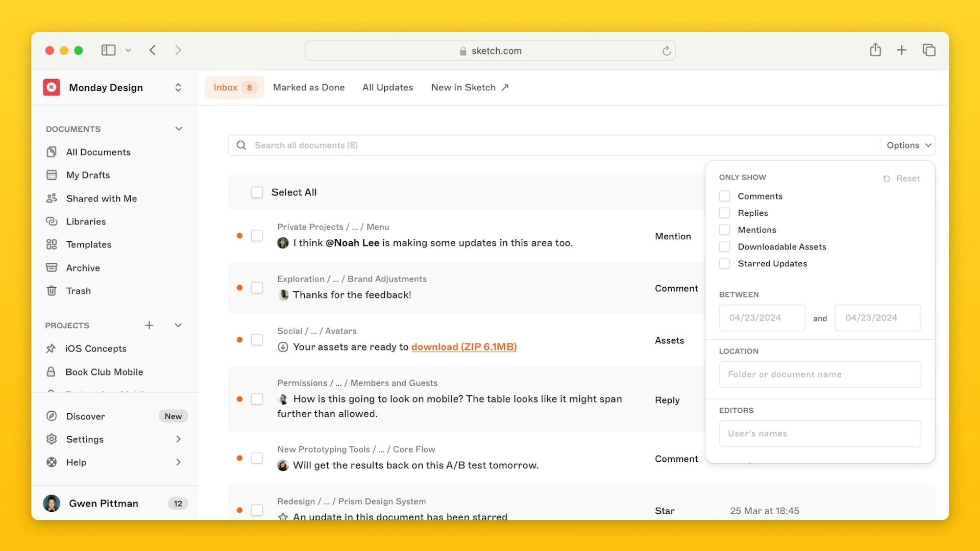Open the Monday Design workspace switcher
Viewport: 980px width, 551px height.
178,88
